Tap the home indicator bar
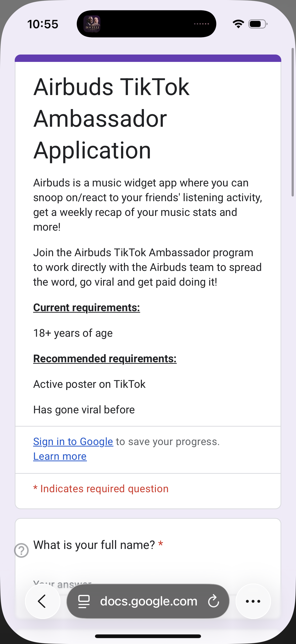This screenshot has height=644, width=296. [148, 636]
